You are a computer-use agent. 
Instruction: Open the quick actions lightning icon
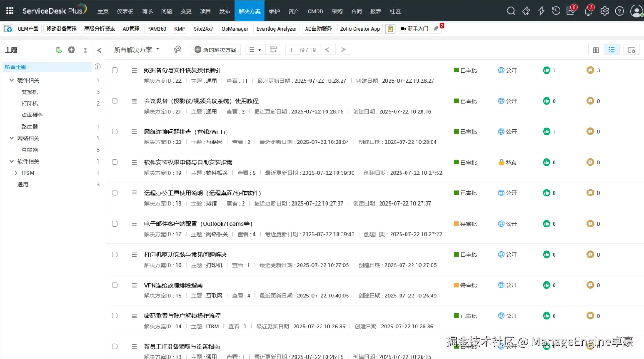click(541, 11)
